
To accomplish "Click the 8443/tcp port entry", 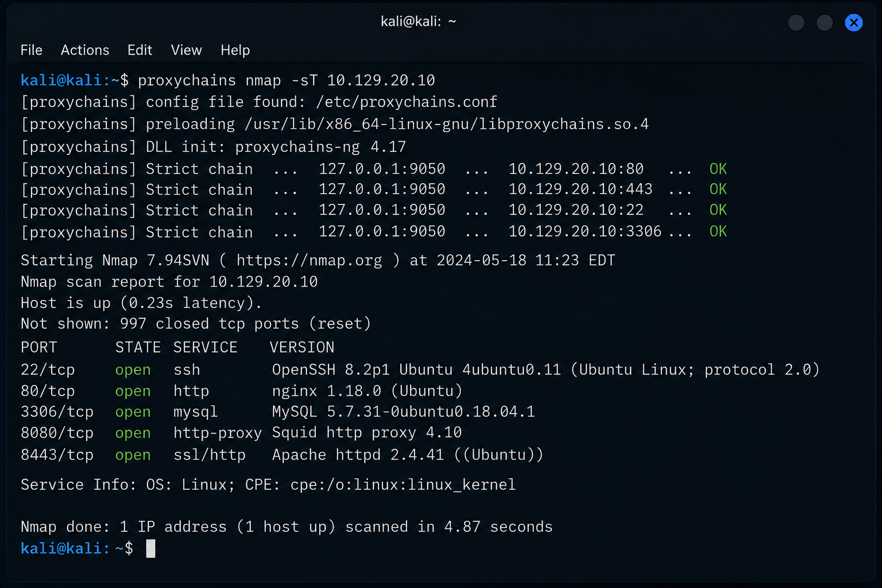I will tap(57, 455).
